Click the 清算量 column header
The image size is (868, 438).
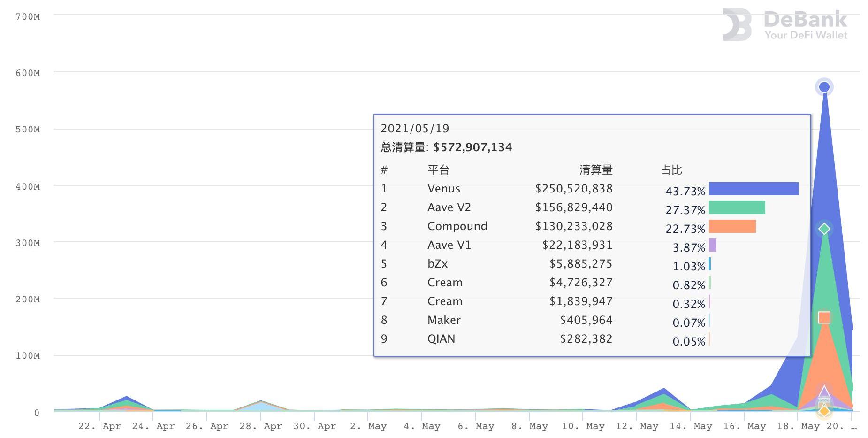596,170
